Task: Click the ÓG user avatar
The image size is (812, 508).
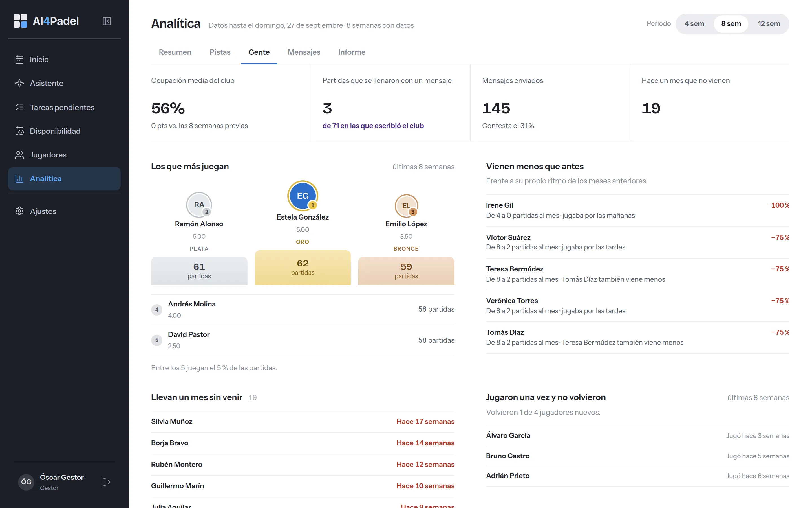Action: (x=26, y=482)
